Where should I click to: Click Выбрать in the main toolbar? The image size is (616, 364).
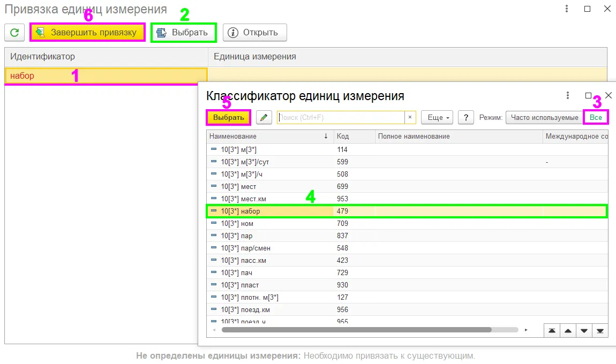coord(184,32)
